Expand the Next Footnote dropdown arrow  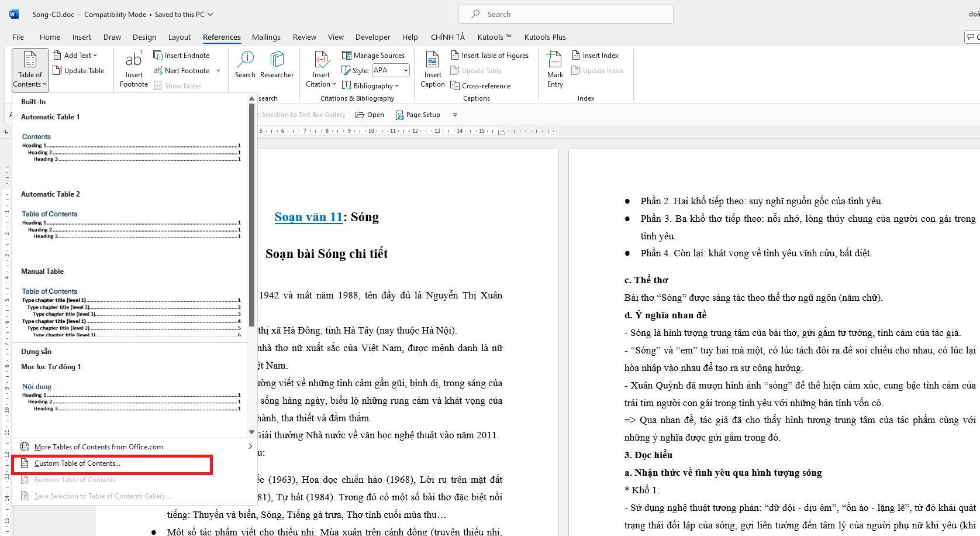[x=218, y=71]
